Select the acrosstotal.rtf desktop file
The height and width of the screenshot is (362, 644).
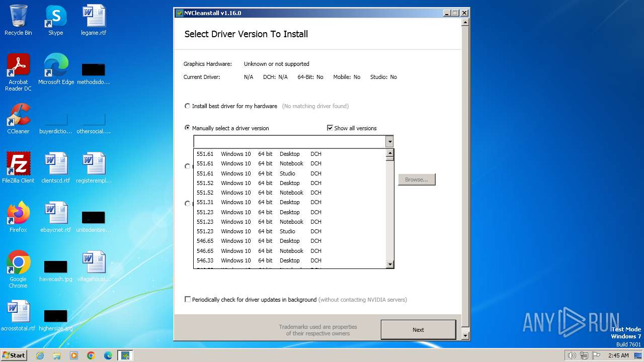point(18,316)
